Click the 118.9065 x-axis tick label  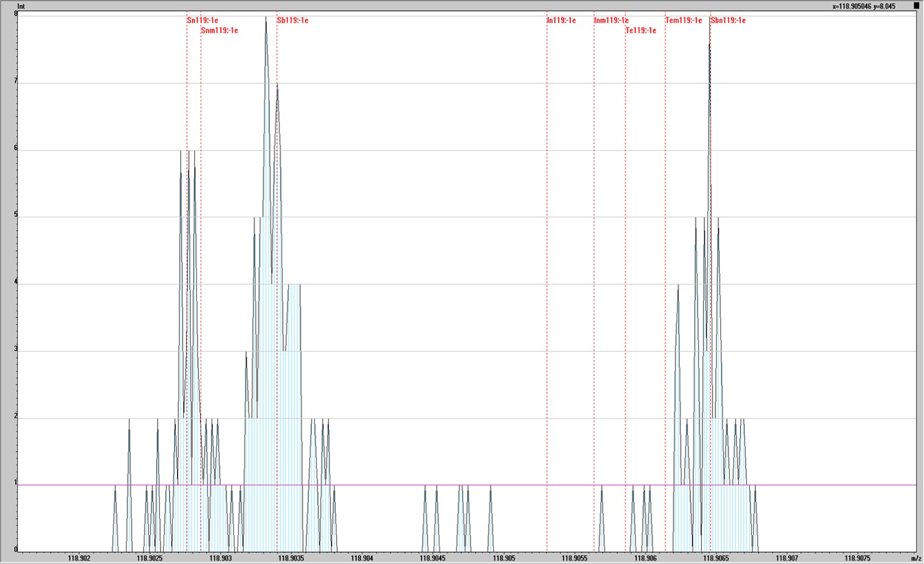(x=716, y=558)
